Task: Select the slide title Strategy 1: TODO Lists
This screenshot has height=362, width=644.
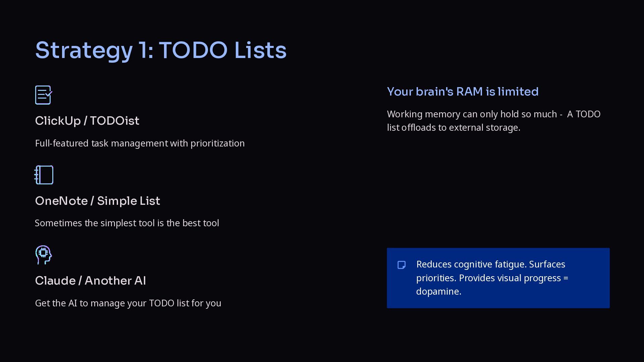Action: (x=161, y=50)
